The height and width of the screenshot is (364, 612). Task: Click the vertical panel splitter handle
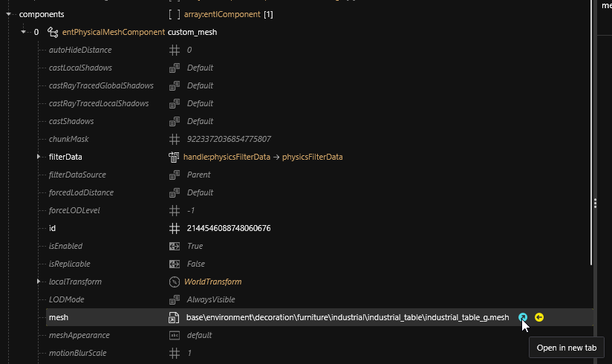point(595,203)
